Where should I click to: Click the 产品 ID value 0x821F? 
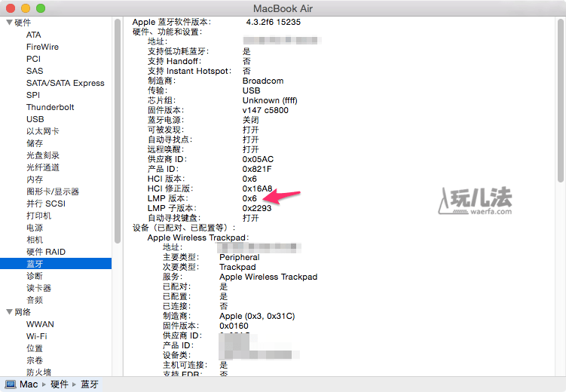click(x=257, y=169)
